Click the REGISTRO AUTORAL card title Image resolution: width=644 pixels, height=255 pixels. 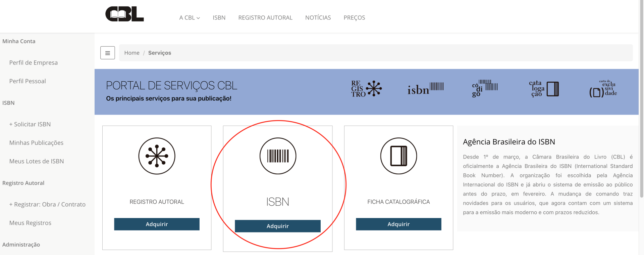click(157, 202)
